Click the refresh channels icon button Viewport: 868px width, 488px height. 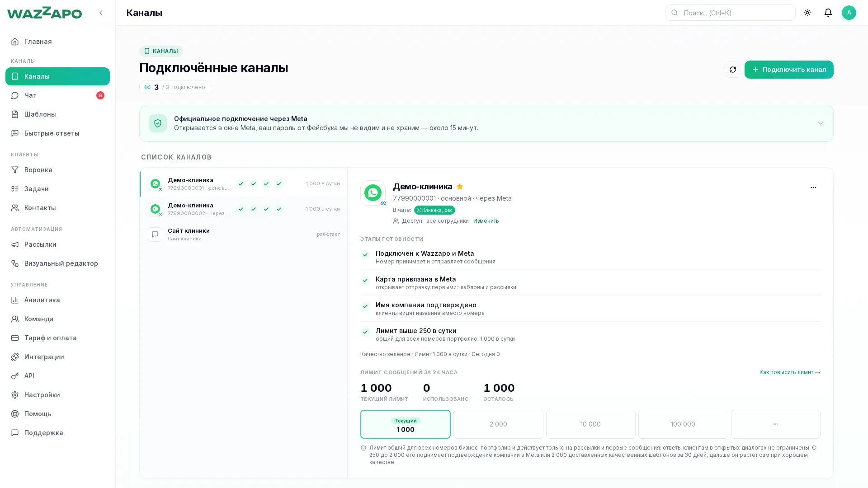click(x=733, y=70)
